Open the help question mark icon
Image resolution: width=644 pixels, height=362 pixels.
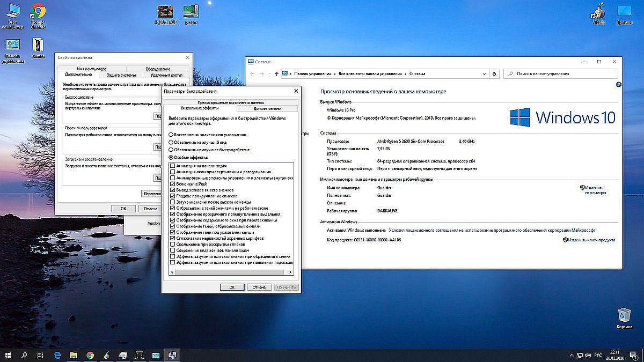coord(618,85)
